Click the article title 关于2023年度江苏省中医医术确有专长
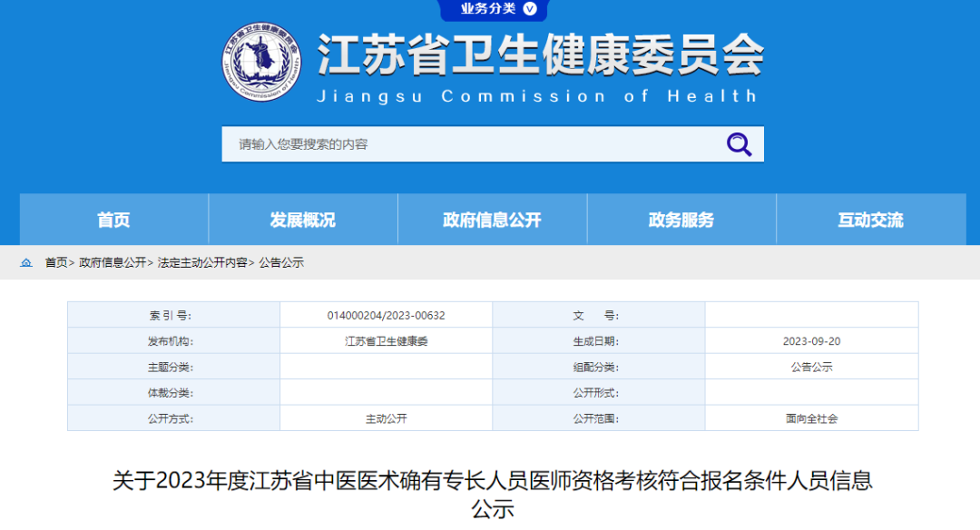980x530 pixels. pyautogui.click(x=493, y=494)
